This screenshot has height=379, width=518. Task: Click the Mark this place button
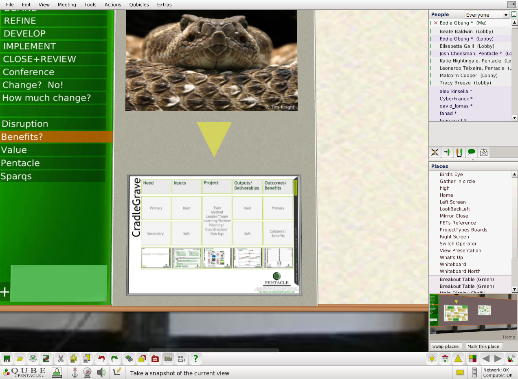point(483,346)
